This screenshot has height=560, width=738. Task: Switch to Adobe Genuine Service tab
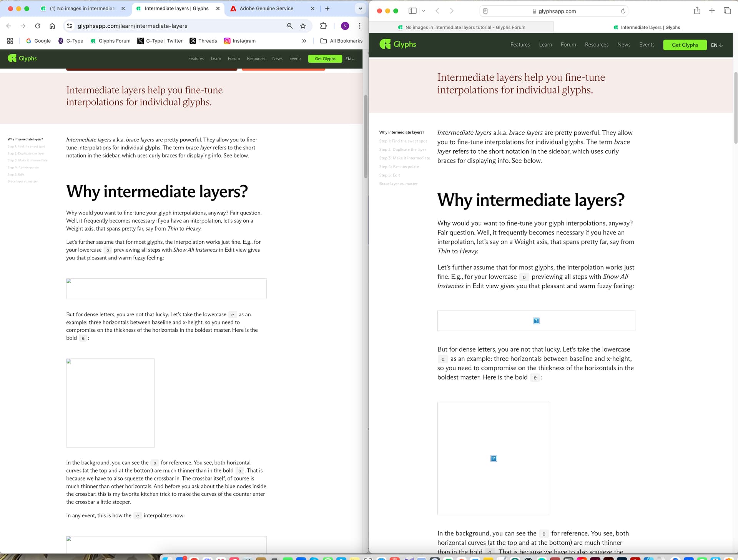pyautogui.click(x=266, y=8)
